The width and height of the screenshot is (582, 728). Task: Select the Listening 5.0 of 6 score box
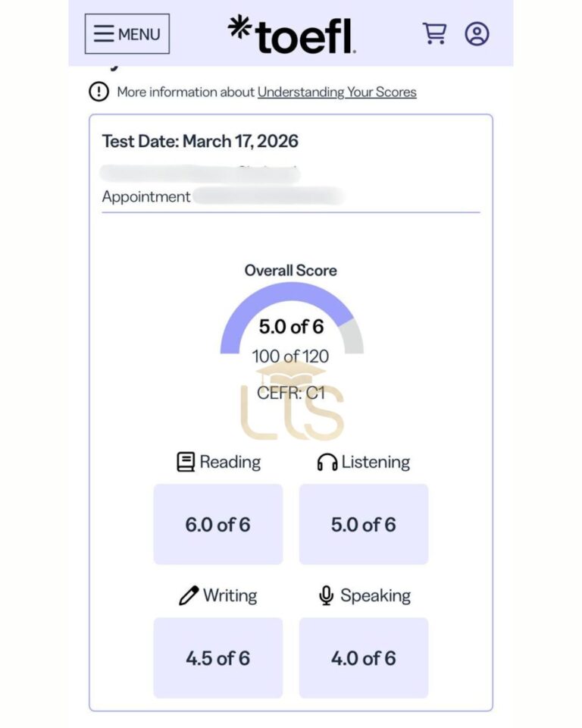coord(364,525)
